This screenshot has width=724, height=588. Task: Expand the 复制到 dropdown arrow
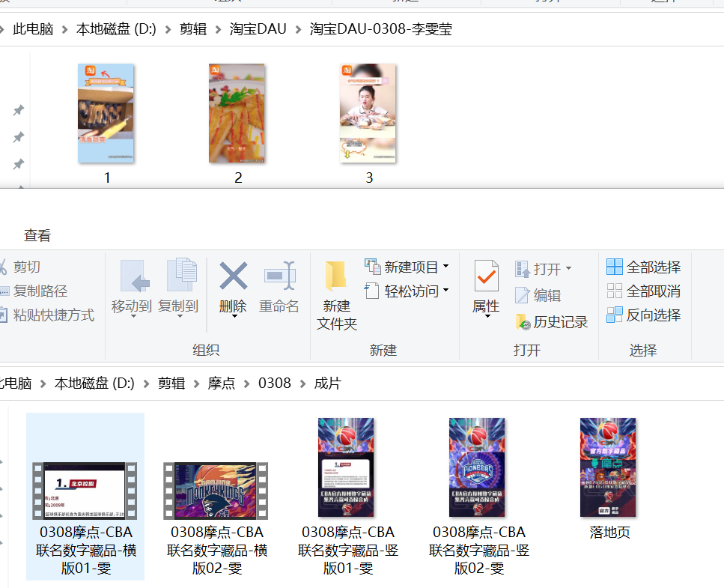click(x=180, y=316)
